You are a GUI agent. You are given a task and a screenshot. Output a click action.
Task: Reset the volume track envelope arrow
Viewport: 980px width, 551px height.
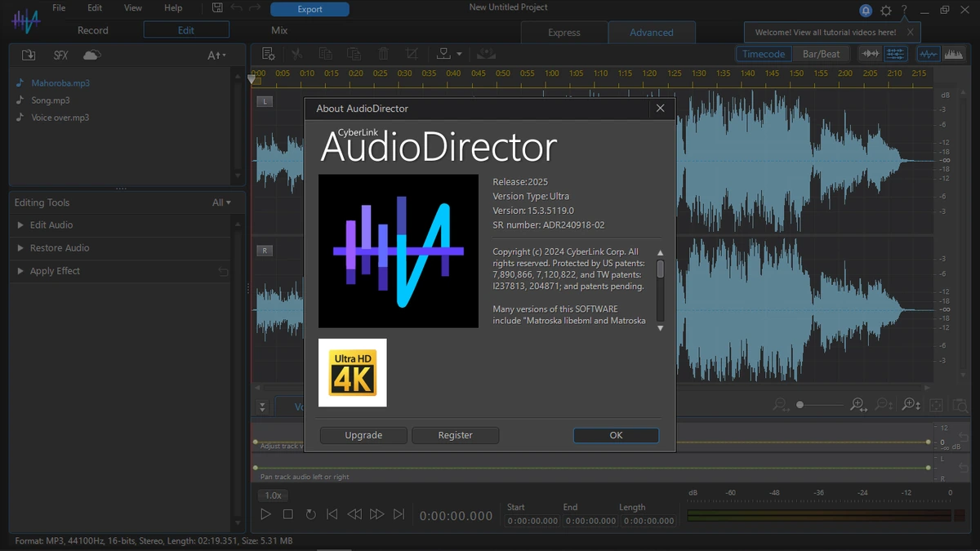[964, 438]
